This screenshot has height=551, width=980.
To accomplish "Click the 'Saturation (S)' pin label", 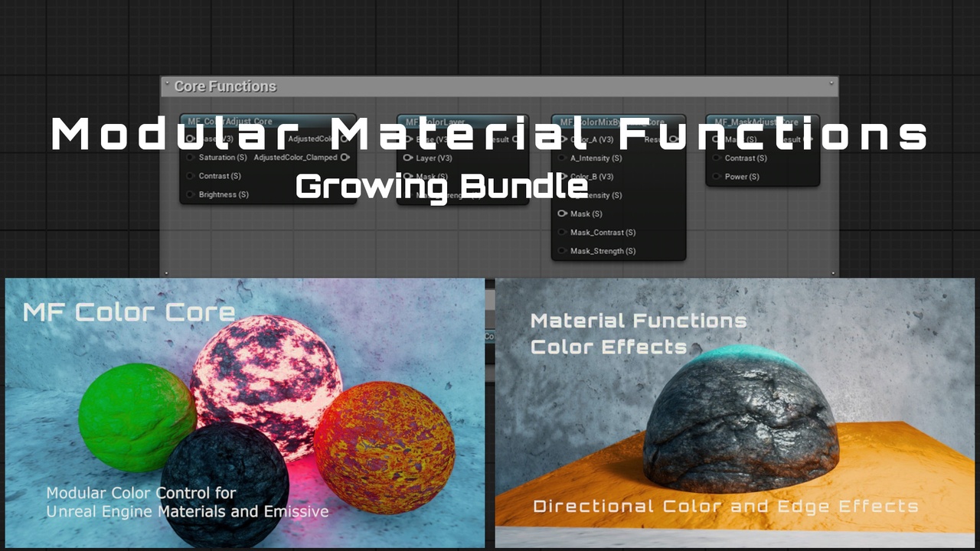I will click(223, 158).
